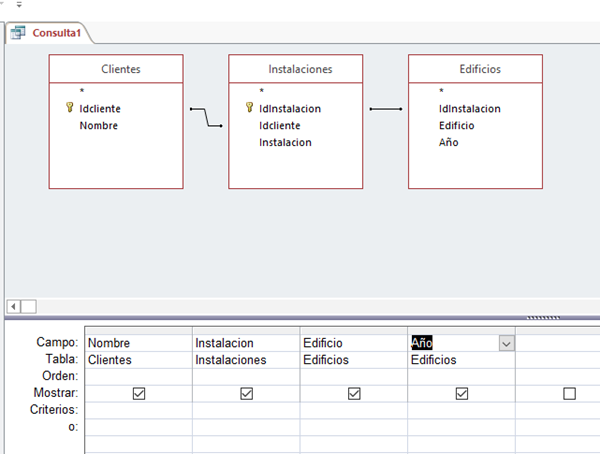The width and height of the screenshot is (600, 454).
Task: Select the Instalaciones table title bar
Action: point(296,69)
